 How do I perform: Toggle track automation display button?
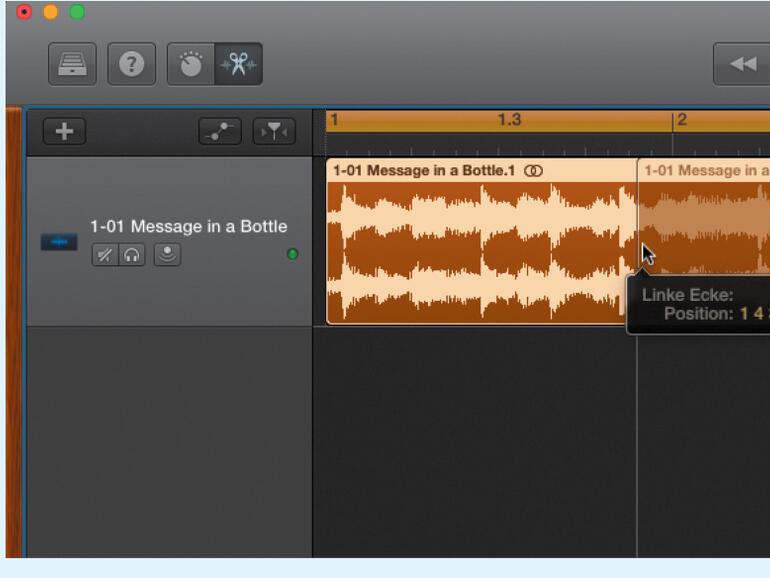click(220, 131)
